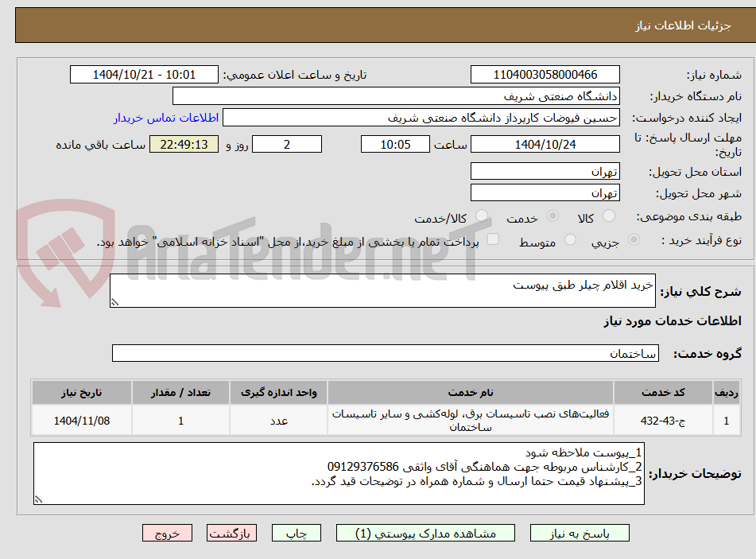Select the 'خدمت' radio button
Image resolution: width=756 pixels, height=559 pixels.
[552, 215]
